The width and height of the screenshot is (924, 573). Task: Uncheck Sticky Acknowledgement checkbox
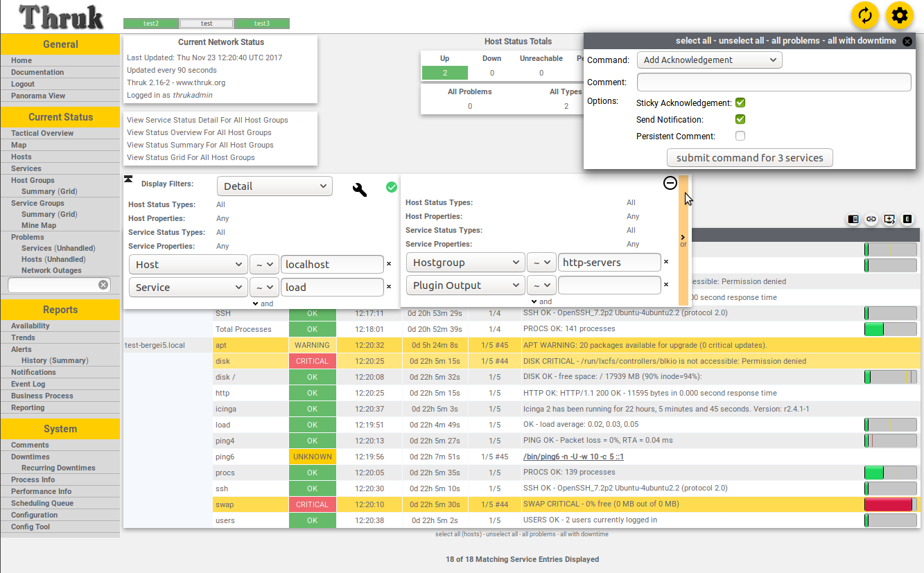(740, 103)
